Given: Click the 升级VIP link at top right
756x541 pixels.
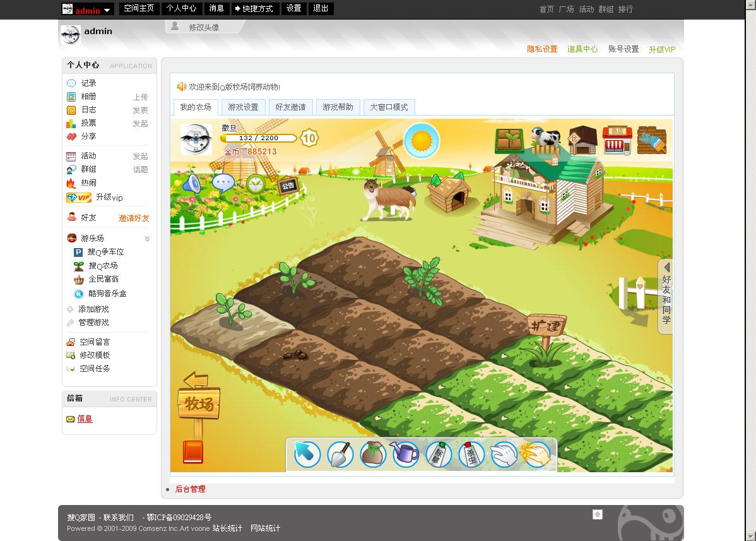Looking at the screenshot, I should click(x=662, y=50).
